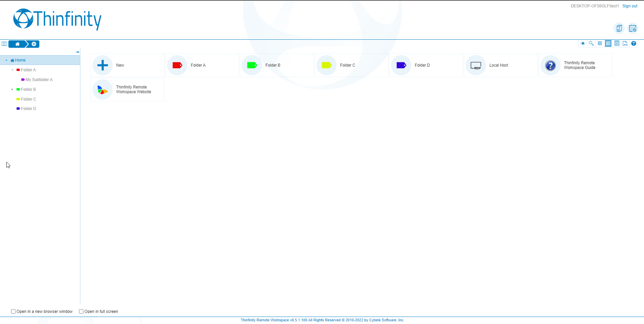Viewport: 644px width, 324px height.
Task: Click the DESKTOP-OF58GLF\test1 username text
Action: 595,6
